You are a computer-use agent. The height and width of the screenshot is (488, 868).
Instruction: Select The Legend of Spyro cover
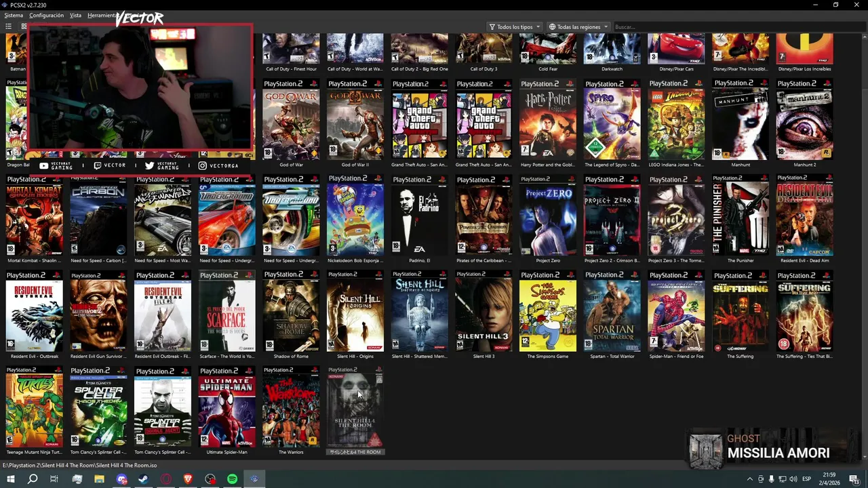pyautogui.click(x=612, y=120)
